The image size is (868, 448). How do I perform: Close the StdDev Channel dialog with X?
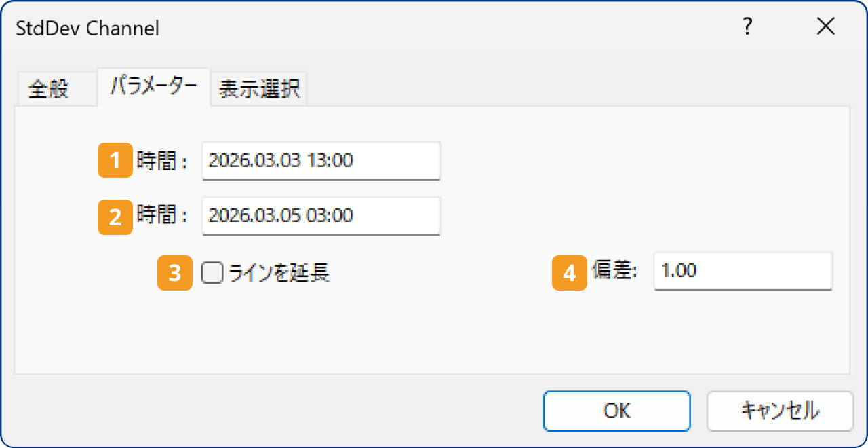point(826,27)
